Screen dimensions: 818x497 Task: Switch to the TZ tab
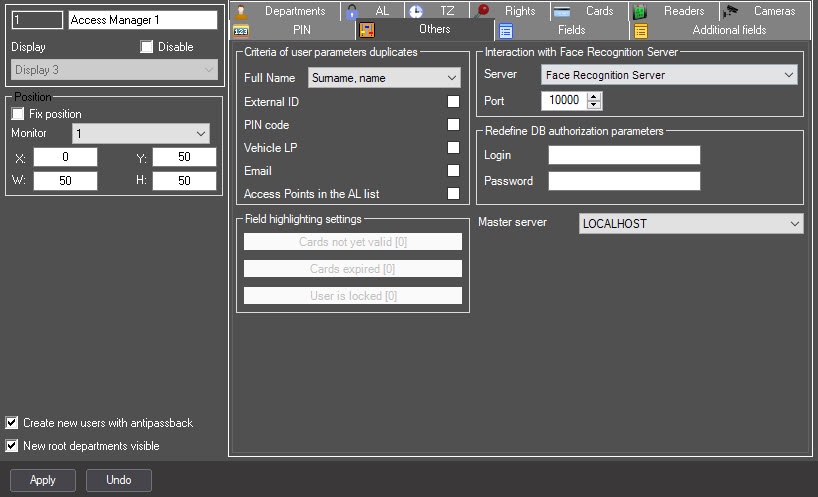tap(437, 11)
